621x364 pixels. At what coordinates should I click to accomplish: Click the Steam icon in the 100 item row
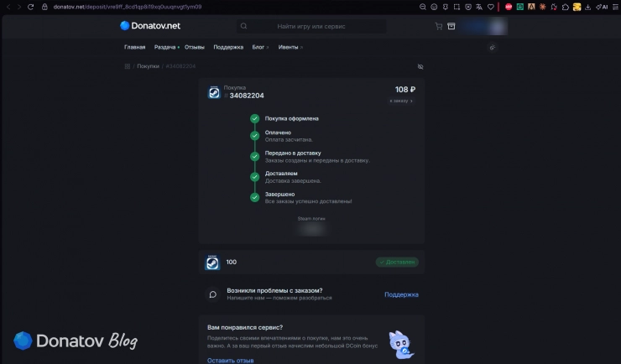212,263
